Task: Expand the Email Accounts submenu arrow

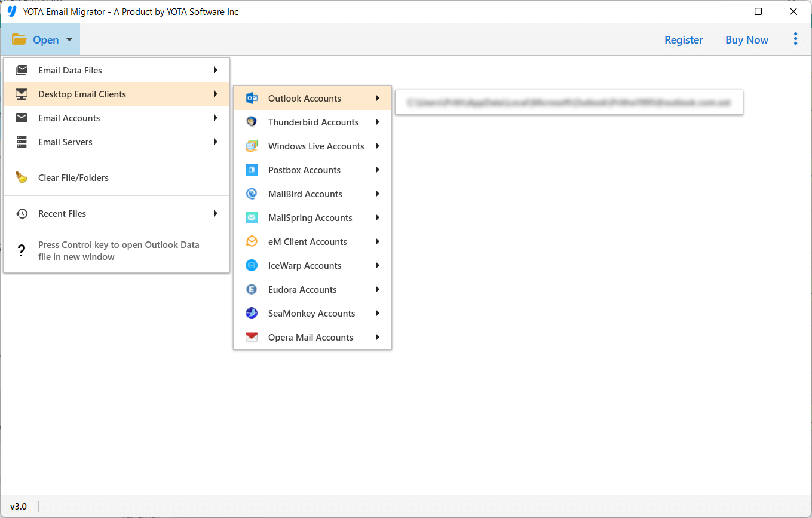Action: pyautogui.click(x=216, y=118)
